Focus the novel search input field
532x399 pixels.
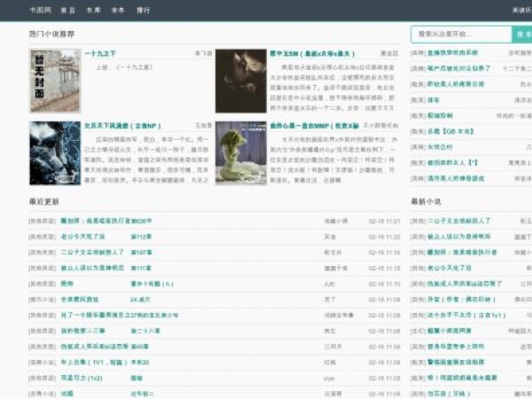pos(461,35)
